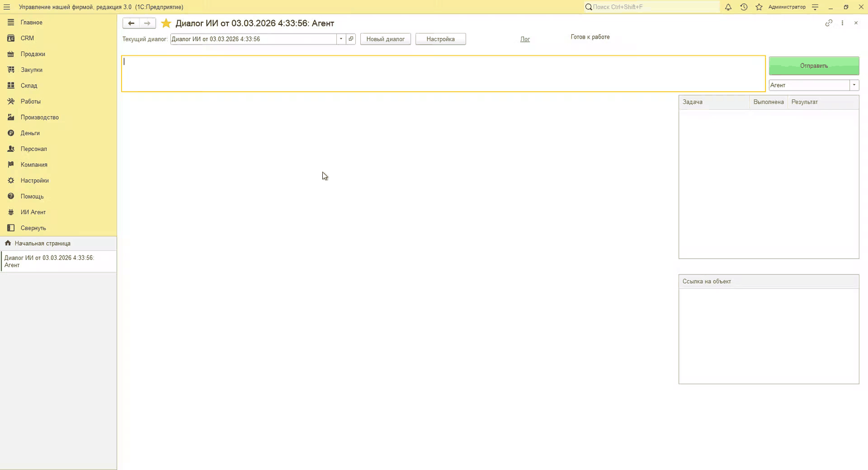Click the Администратор user name
This screenshot has height=470, width=868.
click(x=787, y=7)
